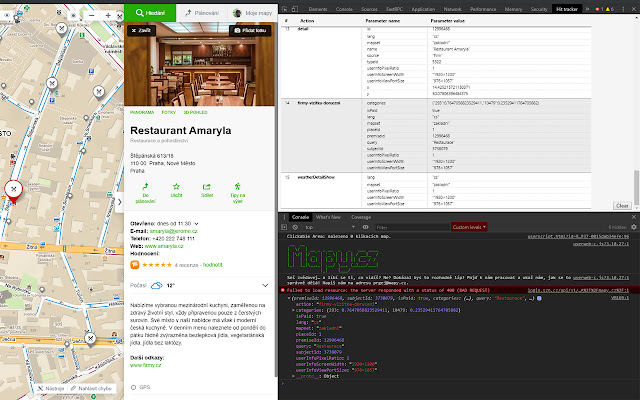Image resolution: width=640 pixels, height=400 pixels.
Task: Open JavaScript context 'top' dropdown
Action: coord(330,227)
